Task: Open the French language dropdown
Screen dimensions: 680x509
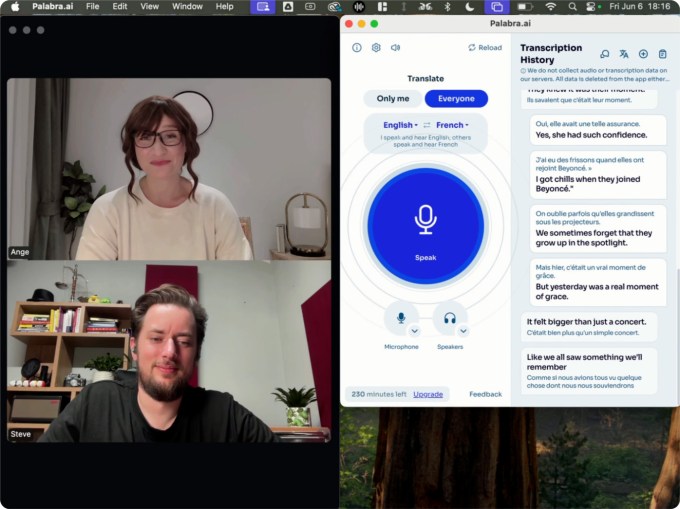Action: pos(452,125)
